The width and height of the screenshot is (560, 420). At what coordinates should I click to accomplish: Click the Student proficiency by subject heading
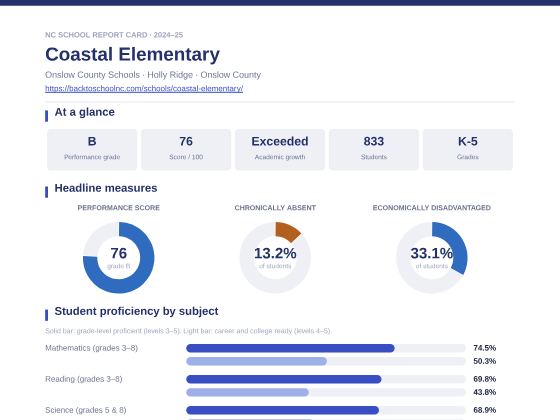136,311
